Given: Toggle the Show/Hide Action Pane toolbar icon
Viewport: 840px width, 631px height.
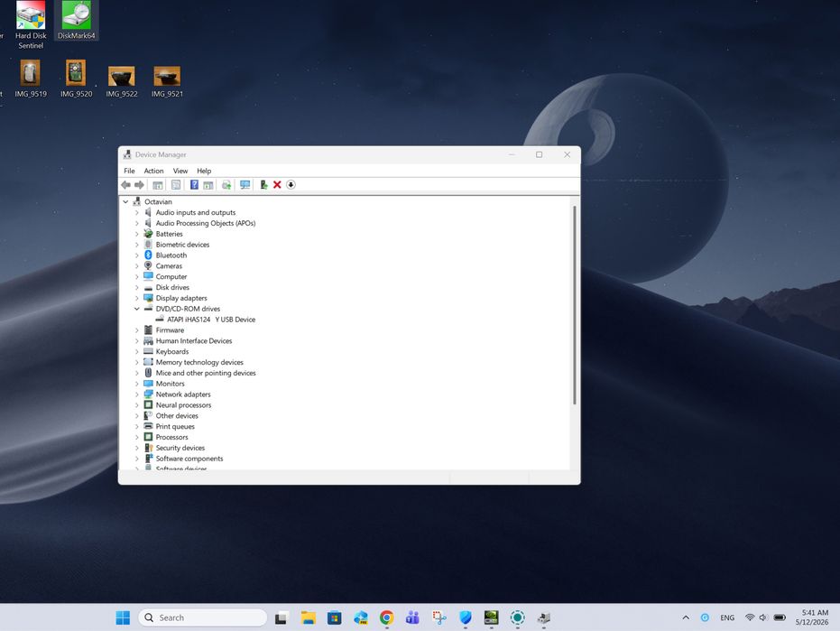Looking at the screenshot, I should pos(208,185).
